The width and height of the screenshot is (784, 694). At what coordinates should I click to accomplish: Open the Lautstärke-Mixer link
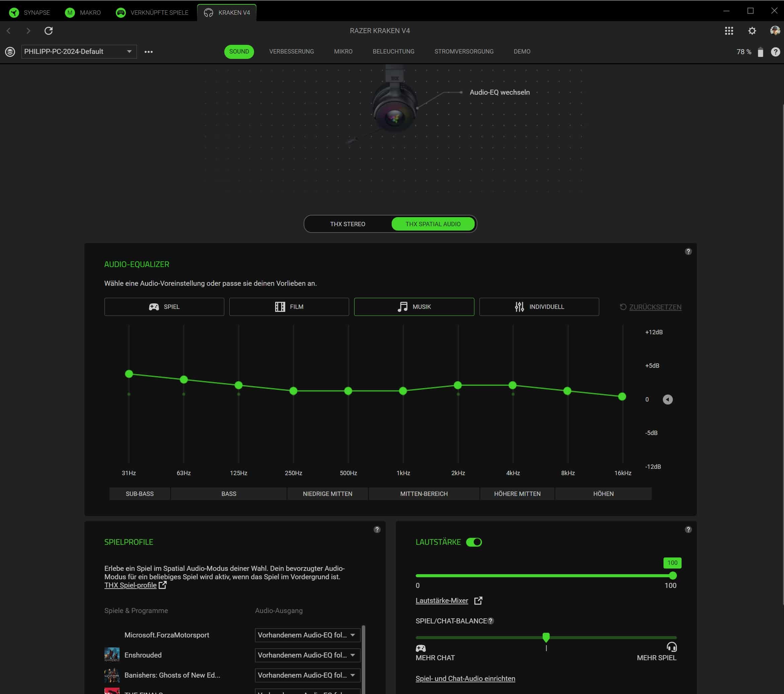click(x=442, y=600)
